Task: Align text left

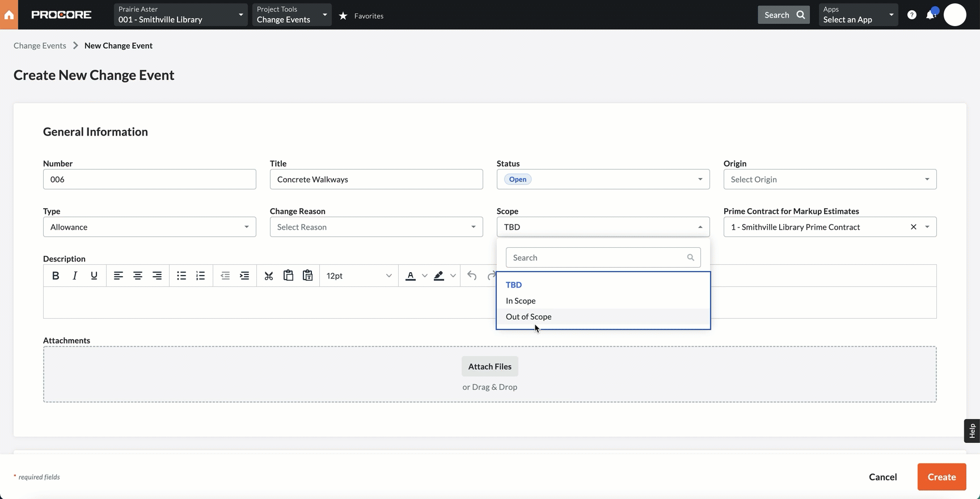Action: click(119, 276)
